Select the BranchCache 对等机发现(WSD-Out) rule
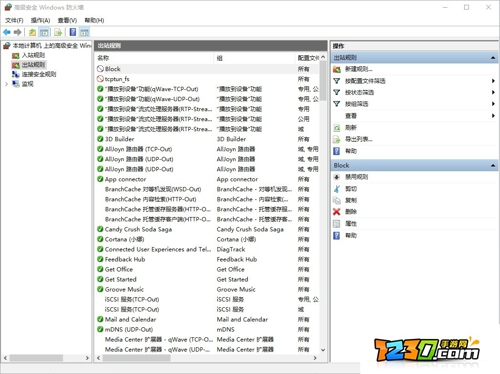Viewport: 500px width, 374px height. [207, 189]
